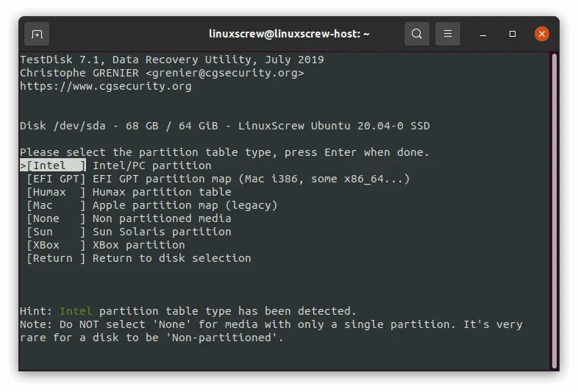
Task: Select the [EFI GPT] partition option
Action: [56, 179]
